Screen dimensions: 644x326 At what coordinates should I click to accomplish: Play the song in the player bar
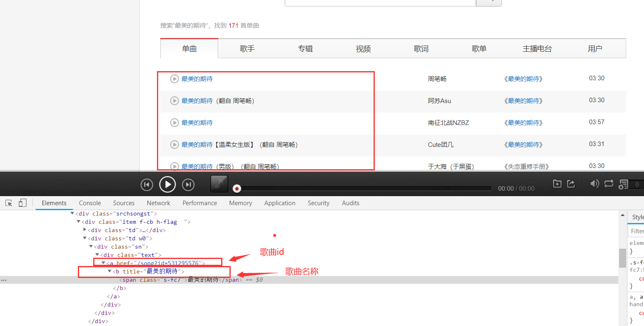167,184
